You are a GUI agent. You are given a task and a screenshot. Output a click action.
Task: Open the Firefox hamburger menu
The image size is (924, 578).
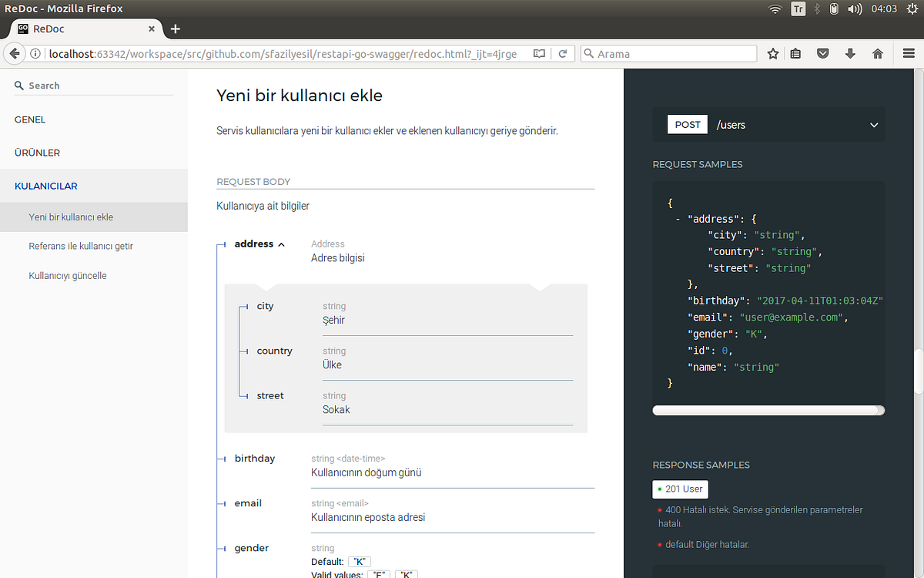coord(909,54)
